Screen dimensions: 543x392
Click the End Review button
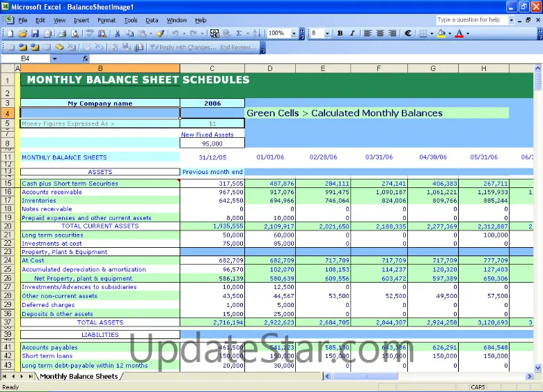pyautogui.click(x=237, y=47)
